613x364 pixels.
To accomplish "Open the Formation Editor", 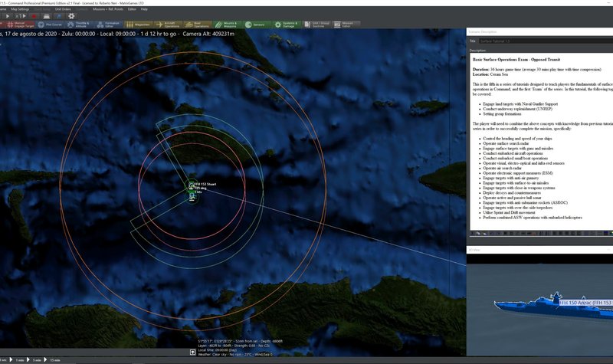I will coord(107,25).
